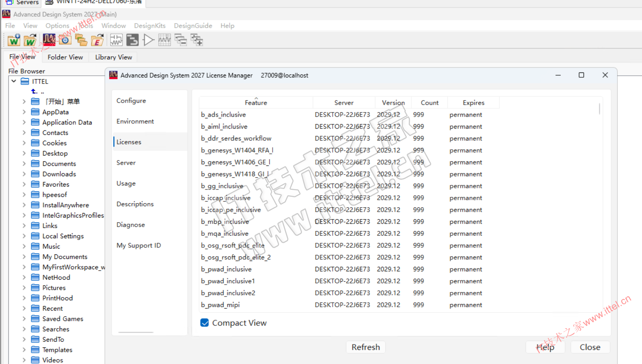This screenshot has height=364, width=642.
Task: Click the folder icon with power symbol
Action: click(65, 40)
